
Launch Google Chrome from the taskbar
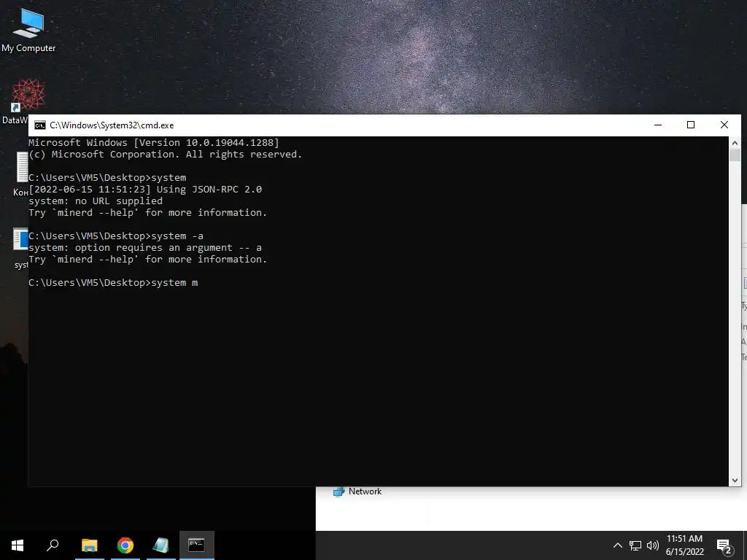pos(125,545)
